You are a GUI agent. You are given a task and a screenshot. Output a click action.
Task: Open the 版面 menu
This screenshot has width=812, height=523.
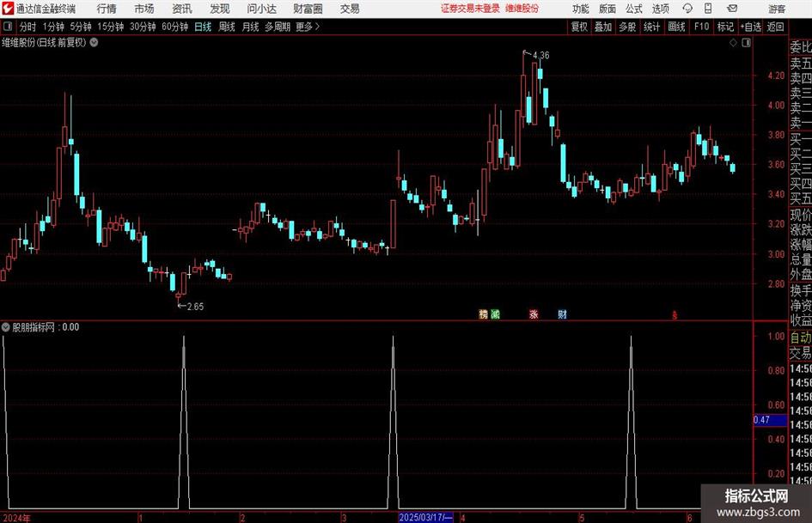pos(607,9)
